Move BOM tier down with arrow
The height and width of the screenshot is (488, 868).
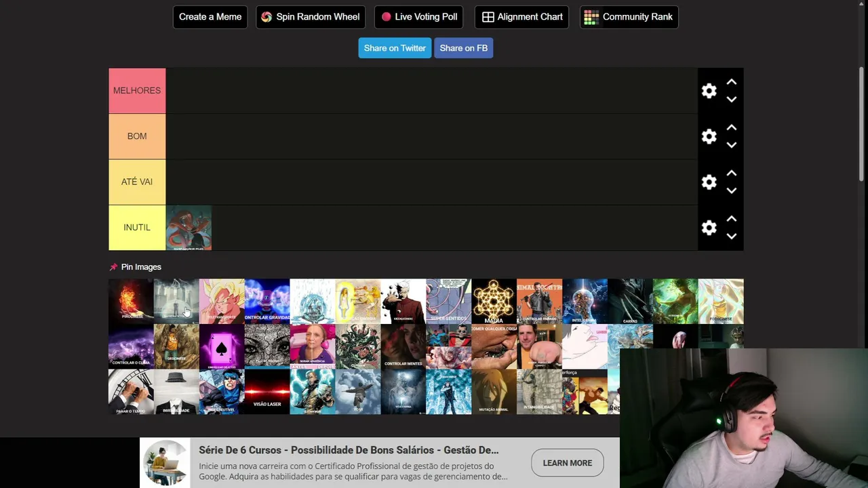(732, 144)
